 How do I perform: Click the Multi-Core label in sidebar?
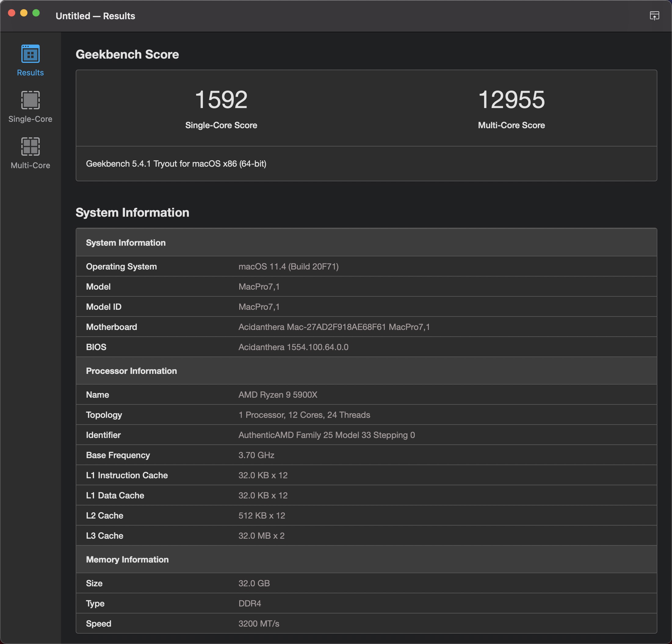tap(30, 165)
